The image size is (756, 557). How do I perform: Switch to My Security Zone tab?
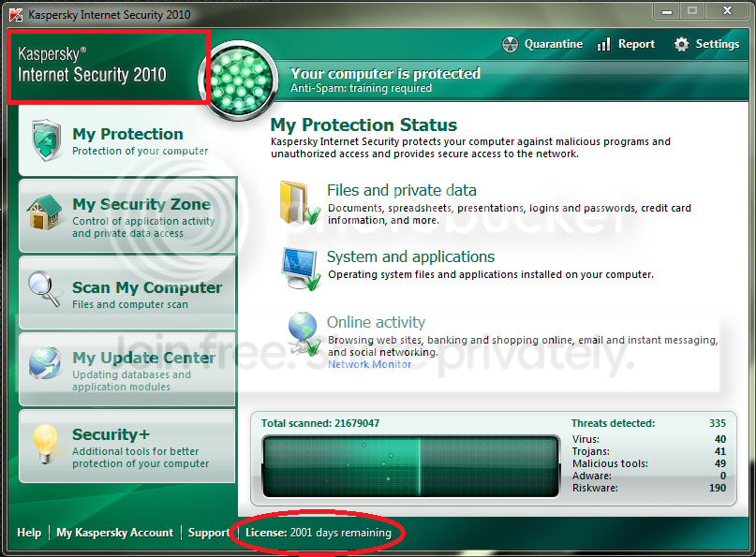pyautogui.click(x=127, y=216)
